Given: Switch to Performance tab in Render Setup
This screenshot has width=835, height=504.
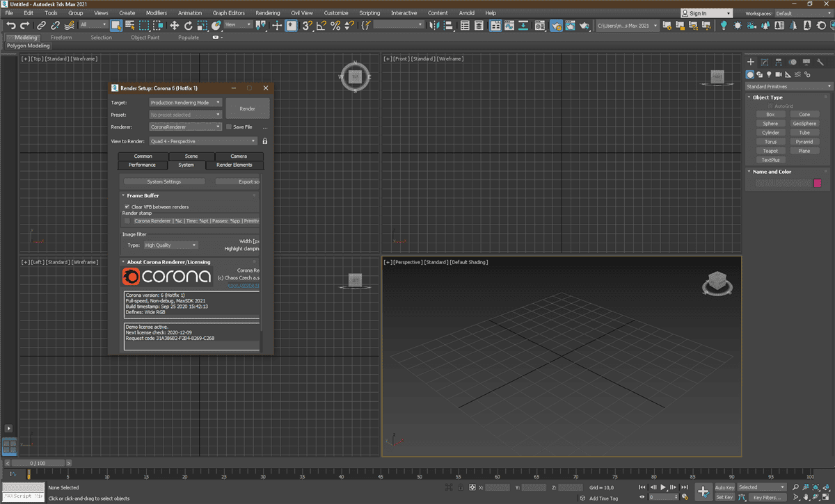Looking at the screenshot, I should tap(142, 165).
